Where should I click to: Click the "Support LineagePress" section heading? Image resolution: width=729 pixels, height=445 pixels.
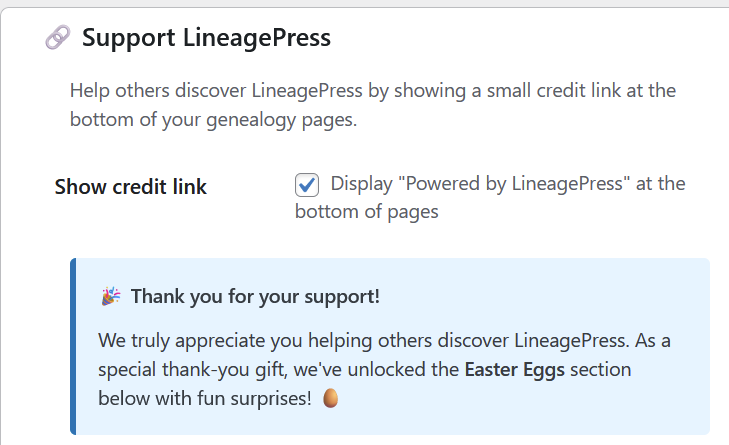pos(206,39)
